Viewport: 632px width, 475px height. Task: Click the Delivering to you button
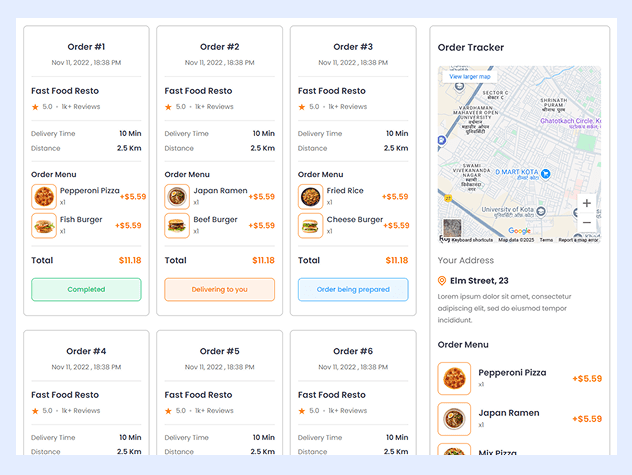pos(219,290)
